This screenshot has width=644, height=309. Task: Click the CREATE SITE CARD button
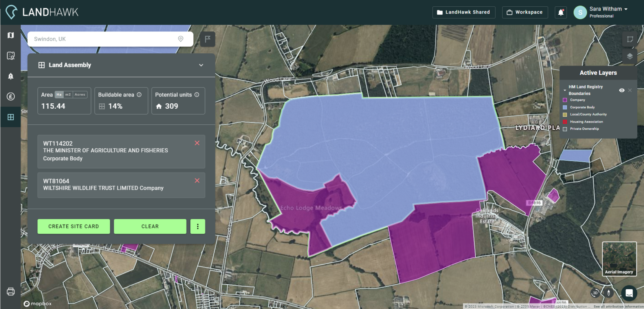tap(73, 226)
